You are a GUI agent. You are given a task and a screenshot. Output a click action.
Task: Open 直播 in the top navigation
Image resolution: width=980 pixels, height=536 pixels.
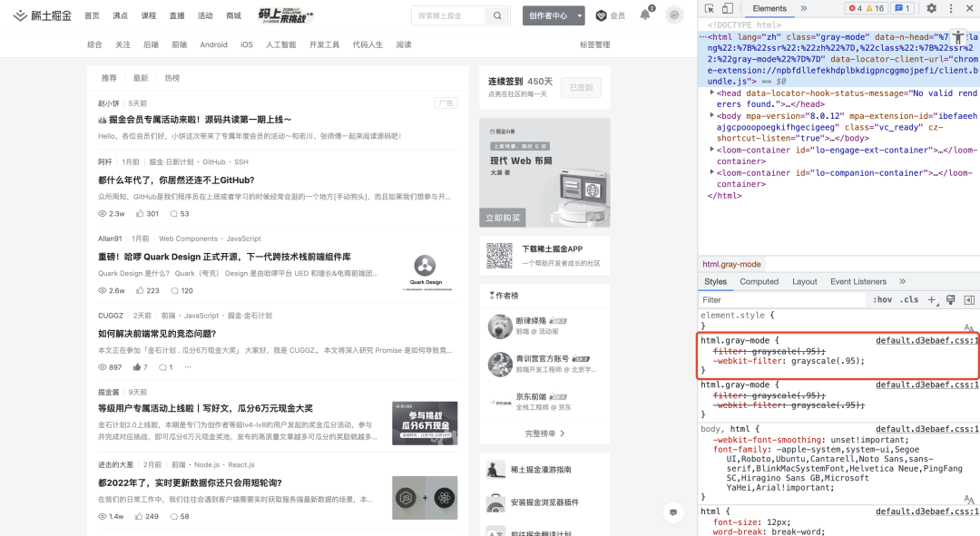tap(177, 15)
